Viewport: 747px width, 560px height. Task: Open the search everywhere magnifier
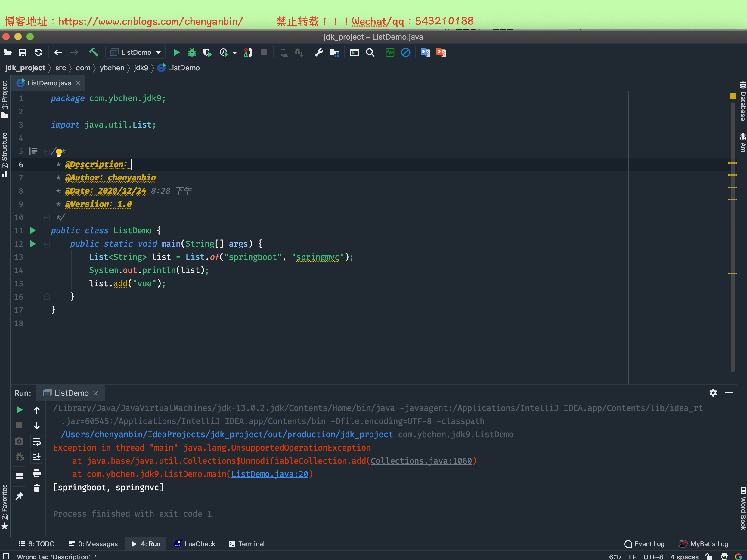(x=370, y=52)
